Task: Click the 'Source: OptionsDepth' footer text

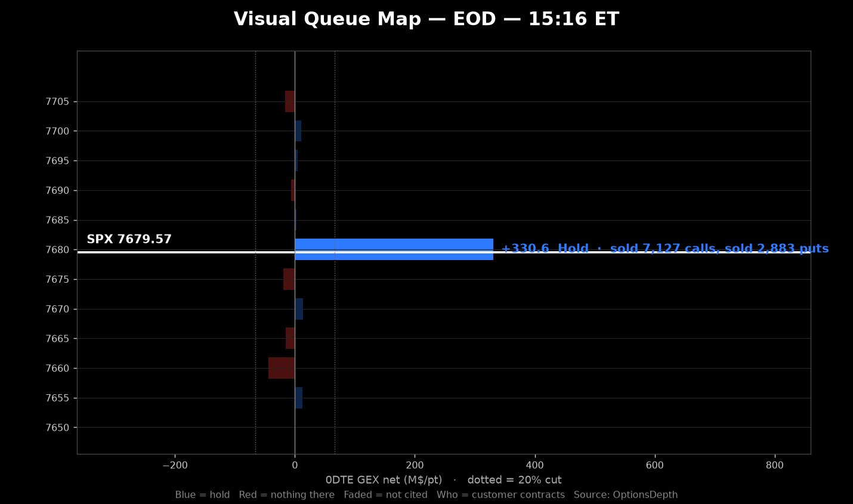Action: [626, 495]
